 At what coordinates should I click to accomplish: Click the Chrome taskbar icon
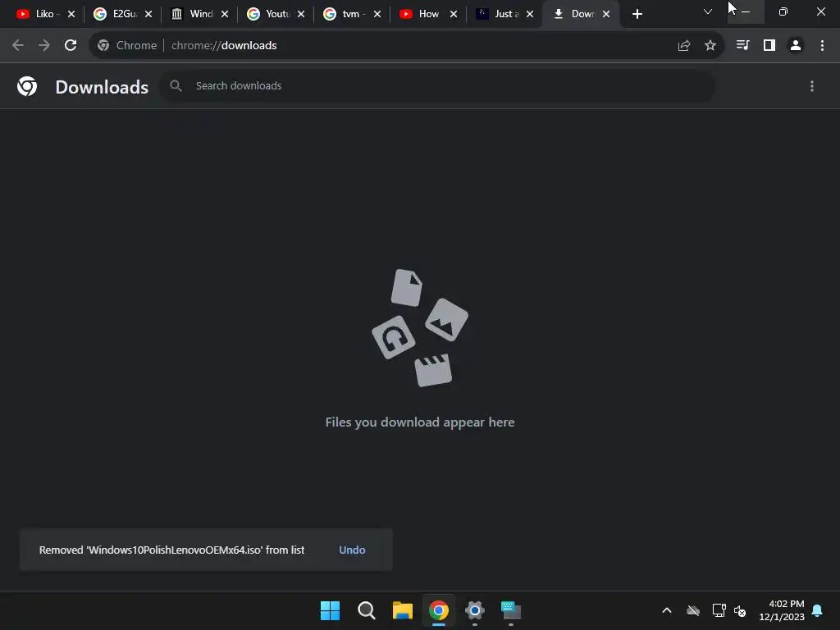439,610
